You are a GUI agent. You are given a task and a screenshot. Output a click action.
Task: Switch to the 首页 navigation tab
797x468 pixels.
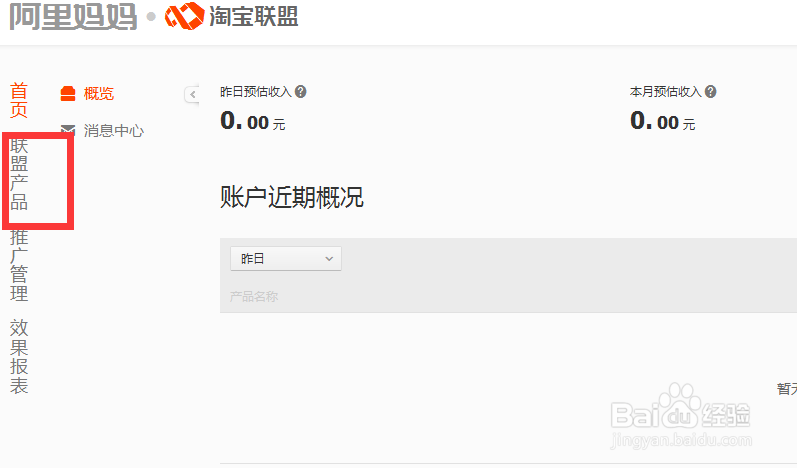click(x=19, y=100)
